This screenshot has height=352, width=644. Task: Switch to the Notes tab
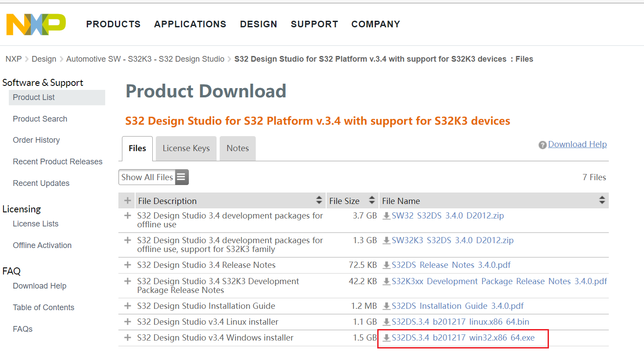(238, 148)
